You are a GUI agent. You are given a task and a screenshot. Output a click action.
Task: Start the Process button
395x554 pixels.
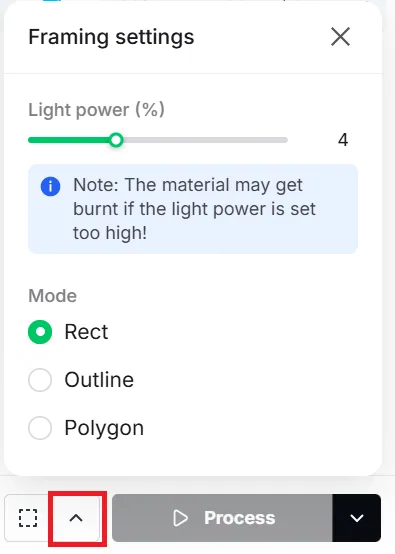(222, 518)
